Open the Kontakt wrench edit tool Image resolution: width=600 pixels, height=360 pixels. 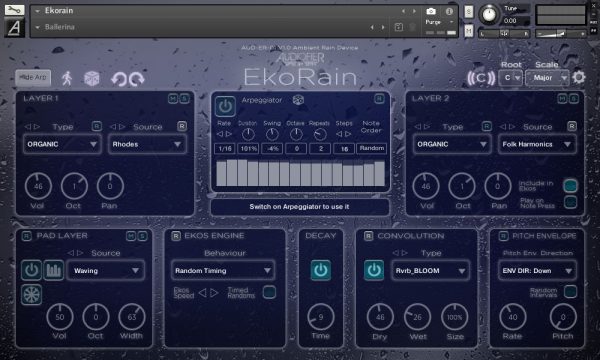(14, 10)
